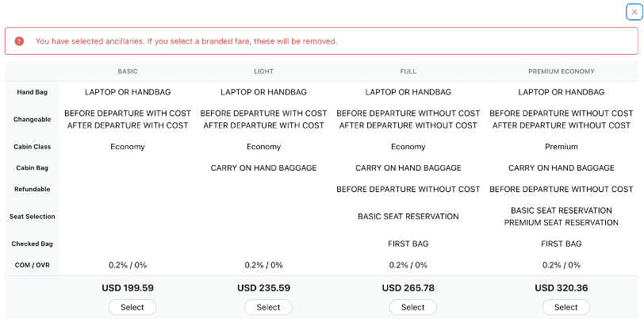Viewport: 644px width, 319px height.
Task: Click the red warning icon in alert
Action: coord(19,41)
